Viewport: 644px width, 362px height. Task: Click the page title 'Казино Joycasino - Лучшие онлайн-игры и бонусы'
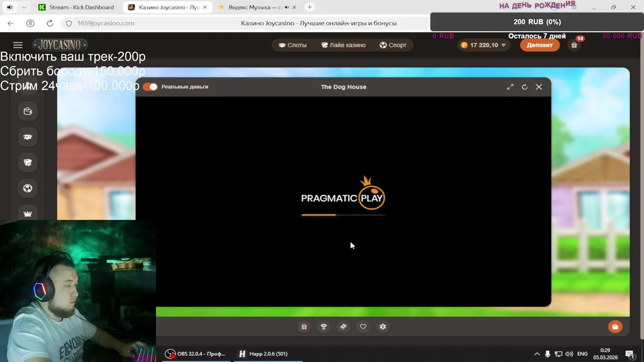tap(318, 23)
